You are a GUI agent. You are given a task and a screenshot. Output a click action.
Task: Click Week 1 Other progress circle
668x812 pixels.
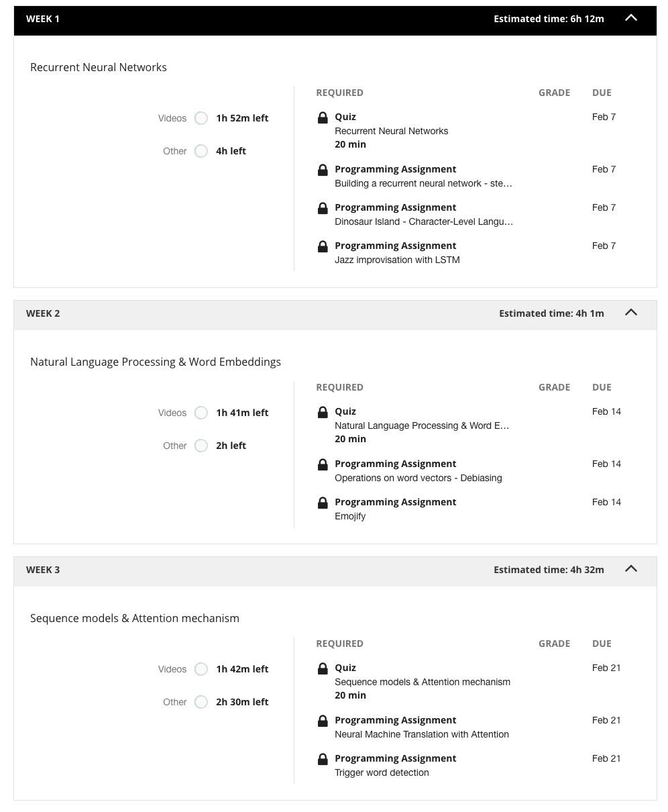pos(201,151)
